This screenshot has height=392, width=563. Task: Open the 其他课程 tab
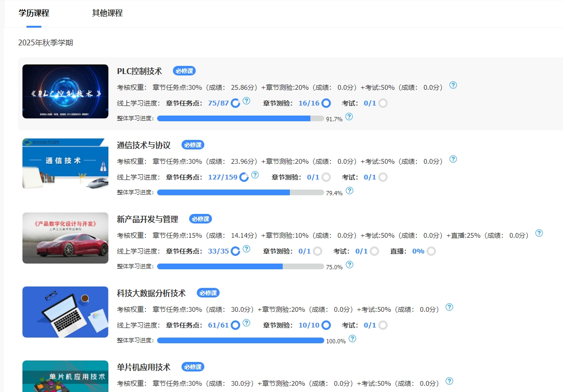pyautogui.click(x=107, y=13)
